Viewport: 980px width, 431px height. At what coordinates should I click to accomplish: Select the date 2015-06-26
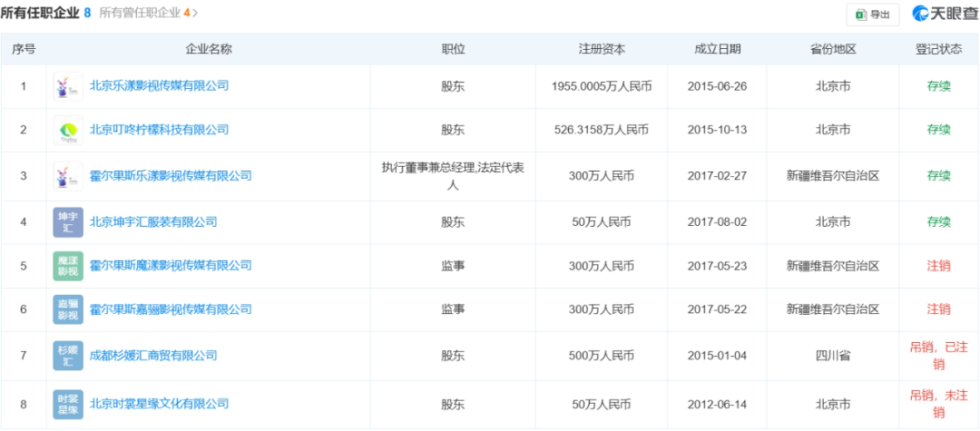(718, 86)
